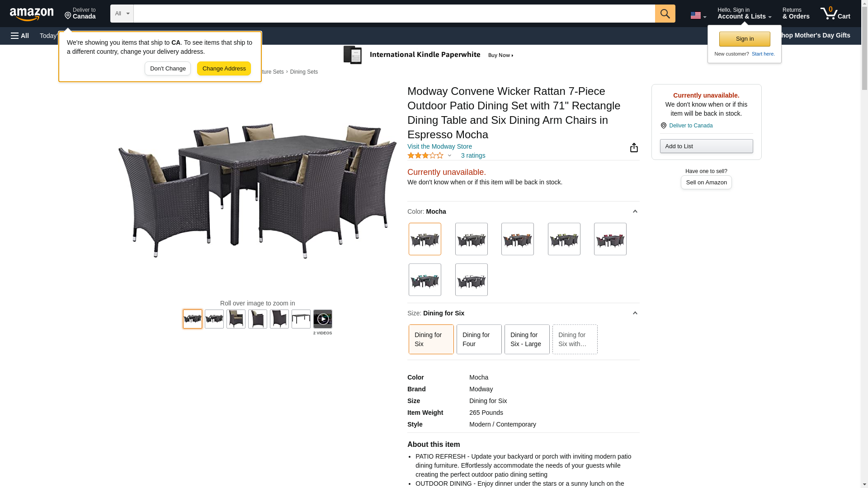Click the country flag language selector
The image size is (868, 488).
coord(698,15)
